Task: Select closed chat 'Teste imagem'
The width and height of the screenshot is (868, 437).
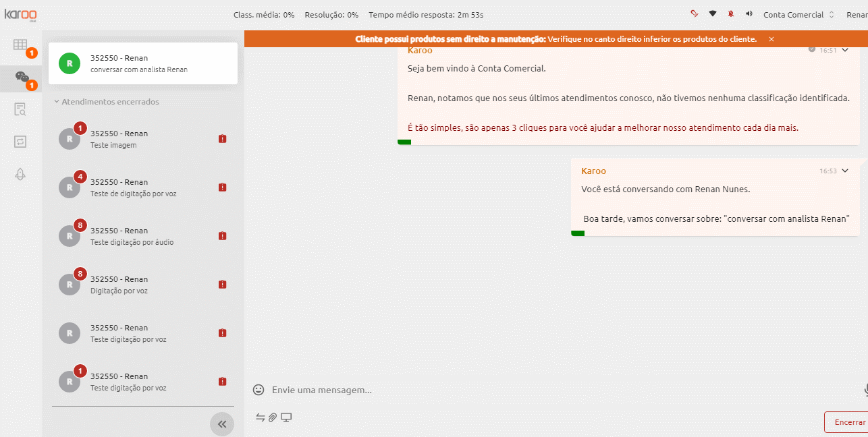Action: pyautogui.click(x=143, y=139)
